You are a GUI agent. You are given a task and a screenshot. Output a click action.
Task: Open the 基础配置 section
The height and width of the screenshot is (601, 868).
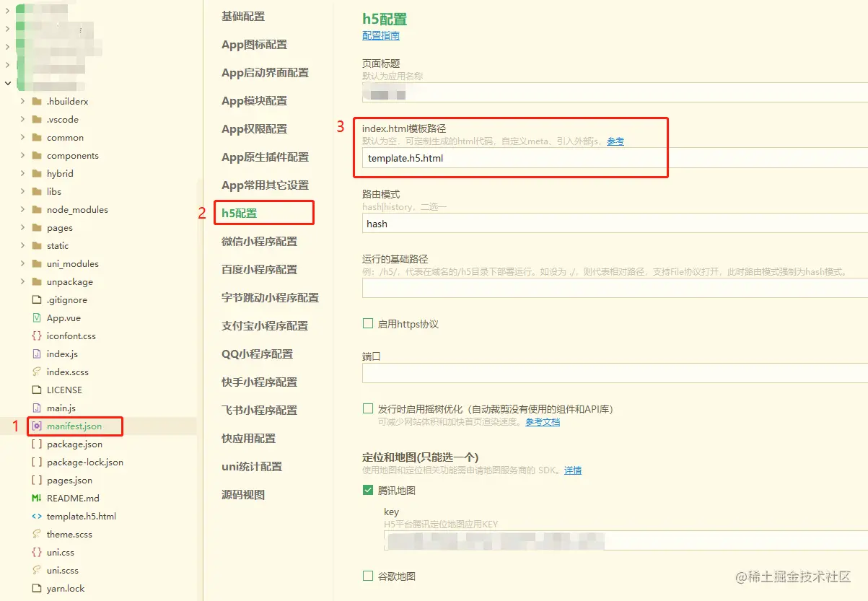tap(243, 17)
